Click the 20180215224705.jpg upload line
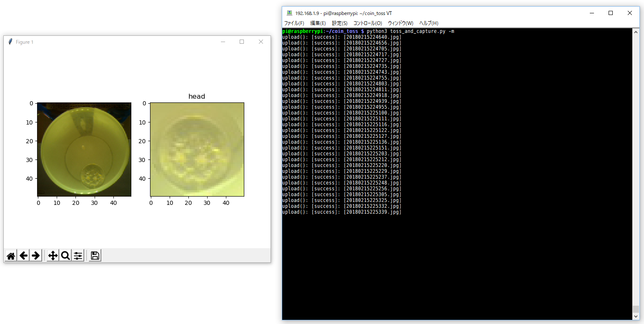Screen dimensions: 644x324 coord(342,49)
